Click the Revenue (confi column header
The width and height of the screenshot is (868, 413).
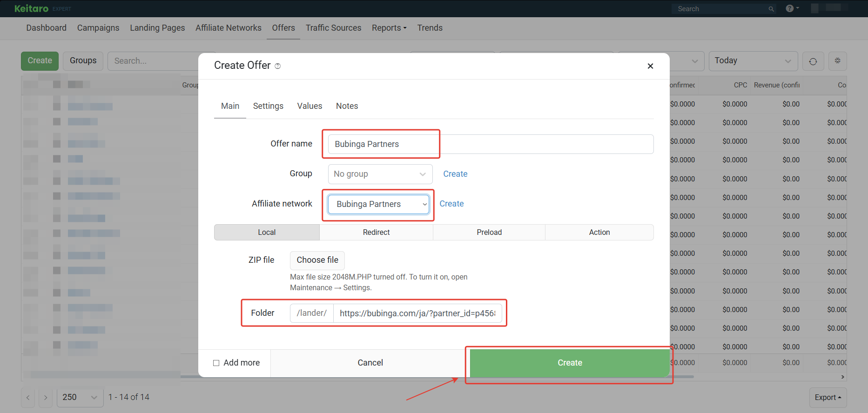coord(777,85)
